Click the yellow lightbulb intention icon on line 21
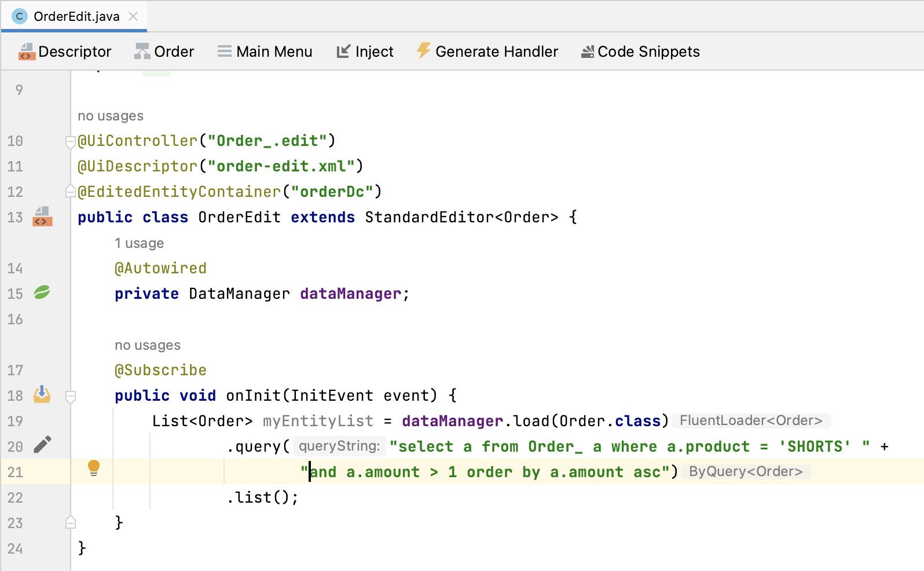 (x=94, y=468)
